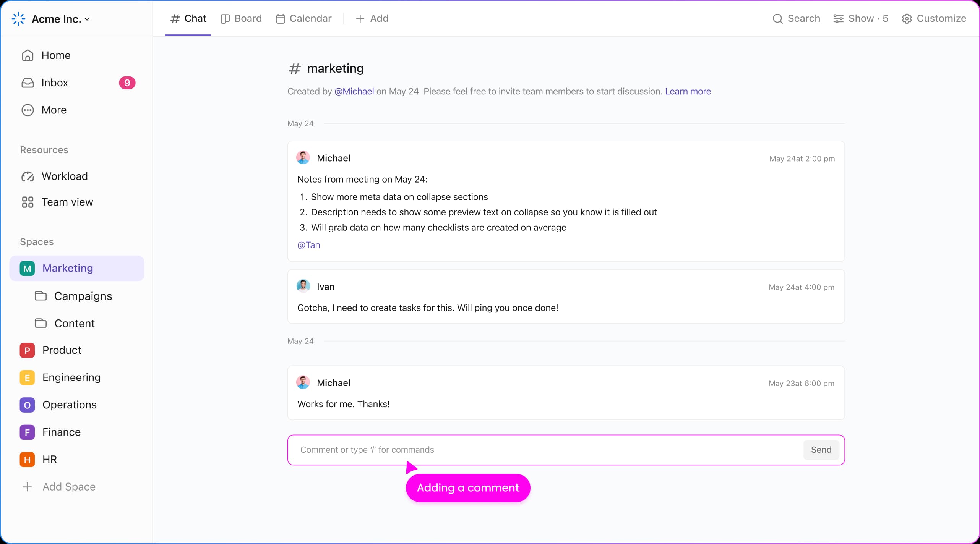Open Team view from the sidebar

[x=67, y=202]
